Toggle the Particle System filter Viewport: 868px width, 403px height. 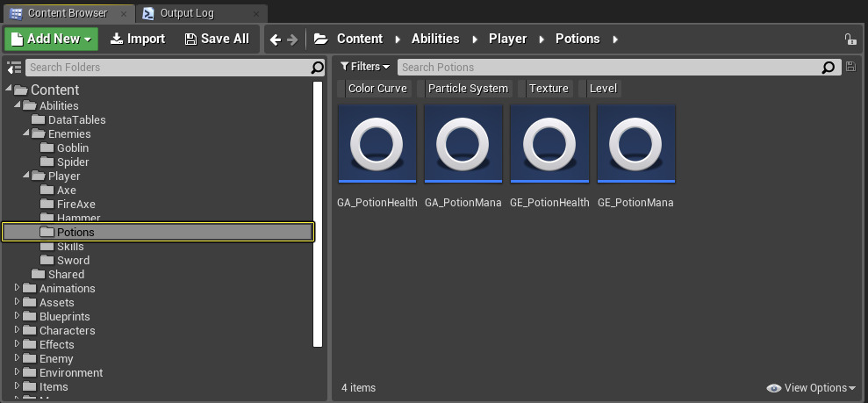click(x=467, y=89)
